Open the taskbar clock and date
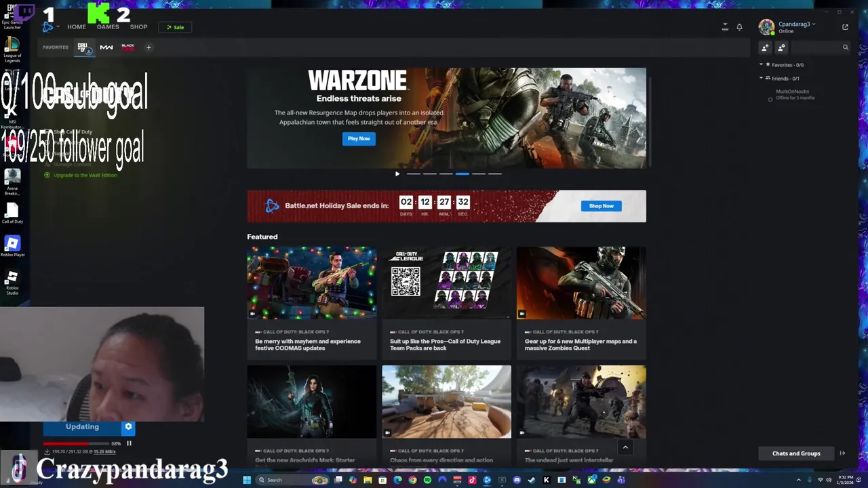Screen dimensions: 868x488 click(x=846, y=480)
